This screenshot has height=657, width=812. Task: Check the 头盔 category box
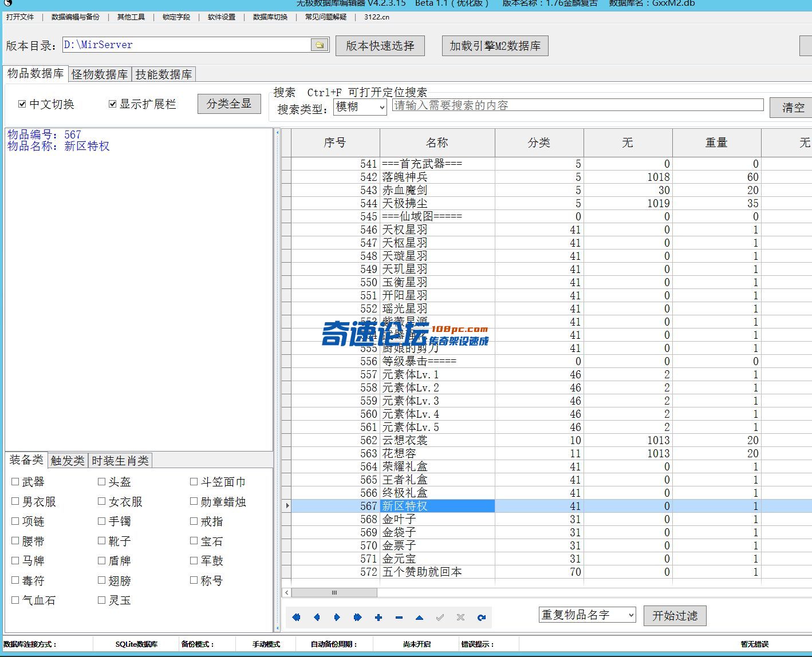(x=102, y=482)
